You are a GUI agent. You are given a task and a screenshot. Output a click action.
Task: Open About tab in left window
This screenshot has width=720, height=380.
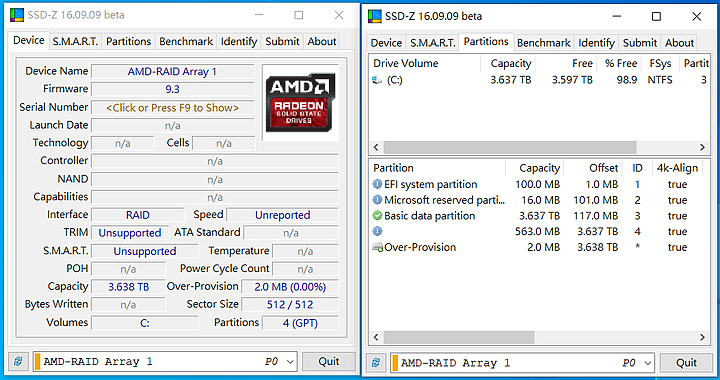pos(322,42)
